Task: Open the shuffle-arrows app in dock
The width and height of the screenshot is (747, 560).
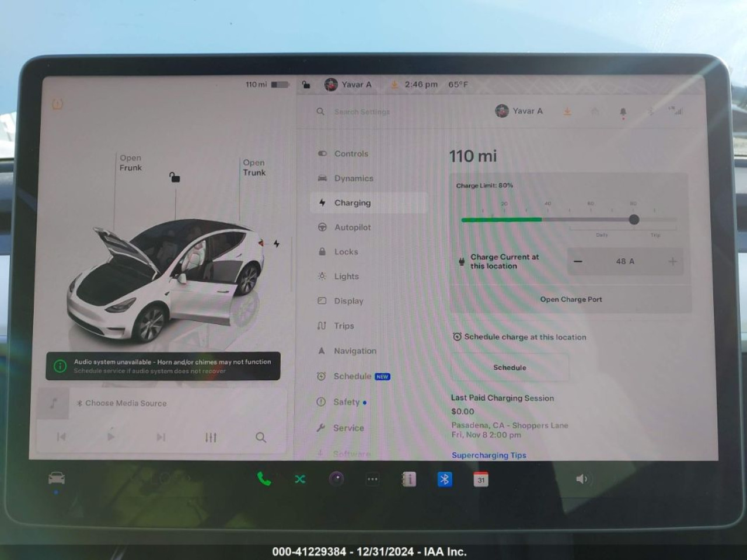Action: (300, 479)
